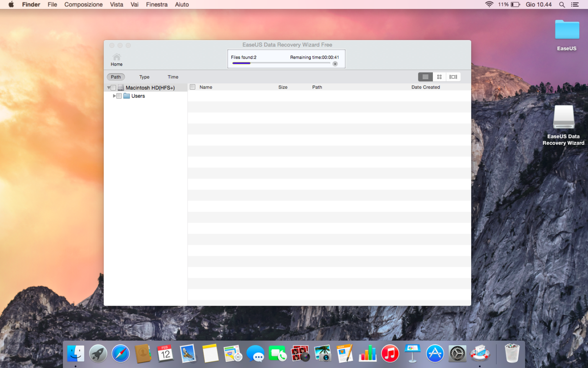
Task: Open the Vista menu
Action: [x=116, y=4]
